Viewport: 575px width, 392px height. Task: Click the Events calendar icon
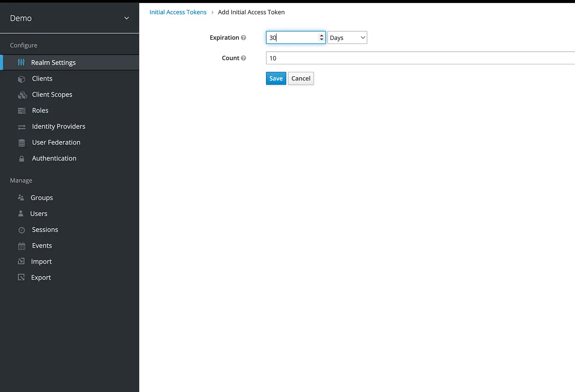coord(22,246)
